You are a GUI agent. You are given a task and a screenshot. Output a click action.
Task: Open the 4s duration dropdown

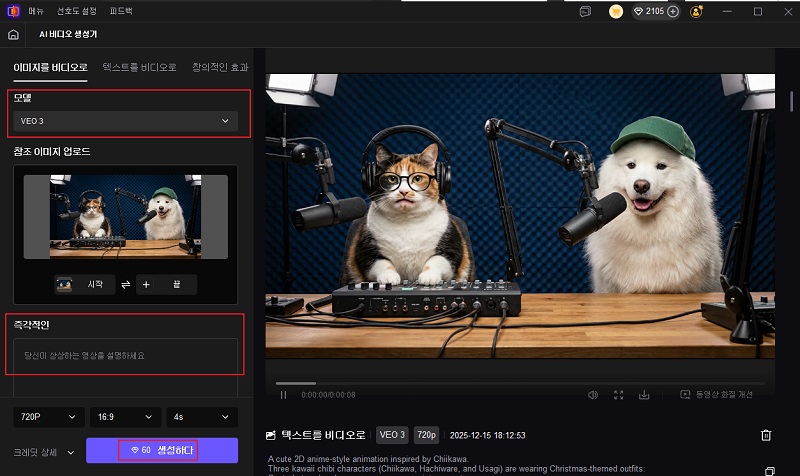coord(202,417)
